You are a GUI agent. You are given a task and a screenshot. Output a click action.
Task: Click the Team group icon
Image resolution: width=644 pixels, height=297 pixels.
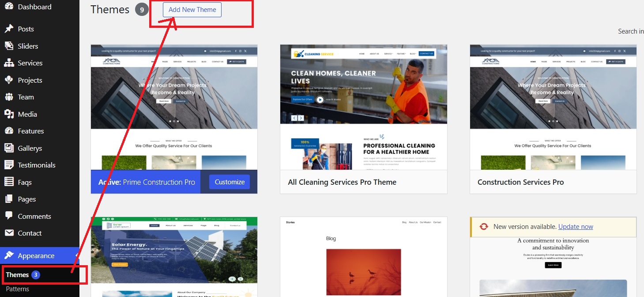click(x=9, y=97)
